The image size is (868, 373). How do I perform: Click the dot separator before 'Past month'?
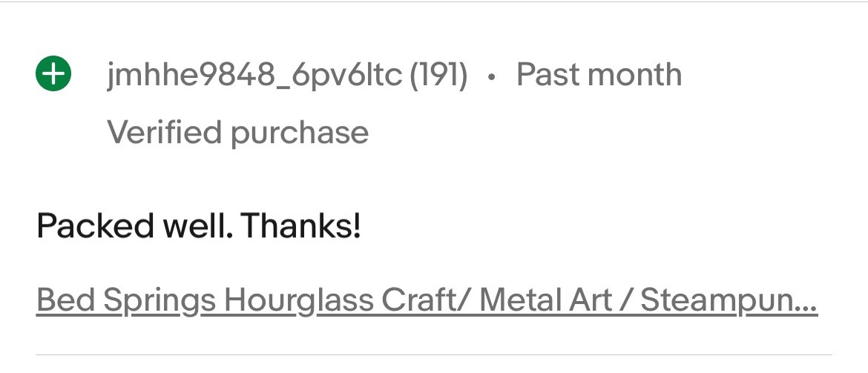(x=492, y=76)
